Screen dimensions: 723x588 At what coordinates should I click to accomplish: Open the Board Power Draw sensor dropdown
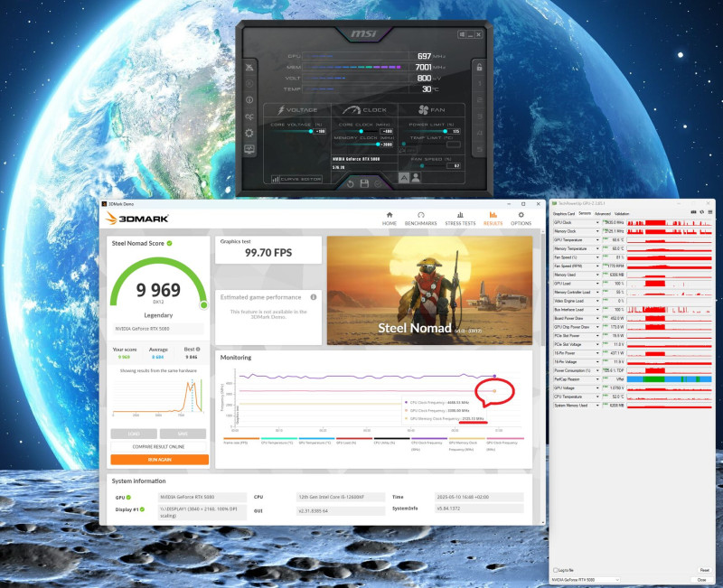(597, 319)
